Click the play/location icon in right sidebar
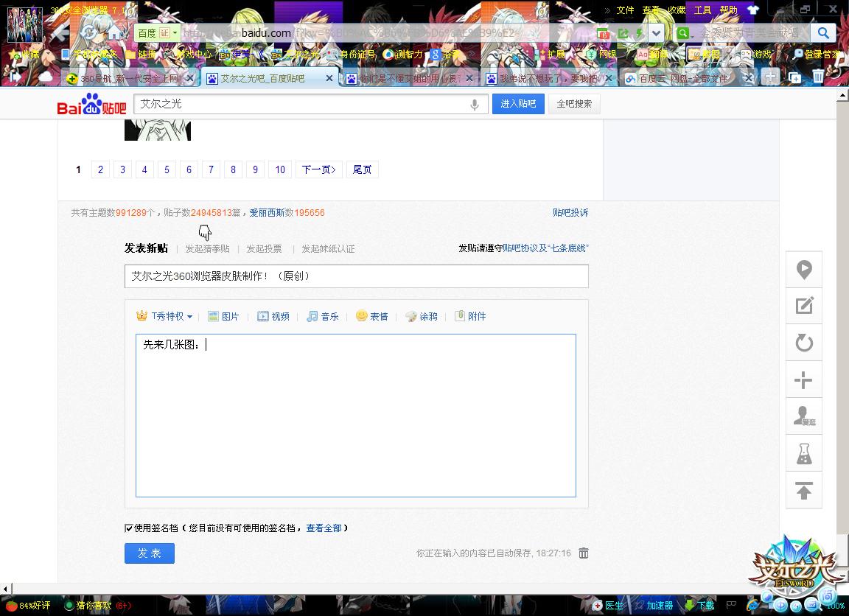The width and height of the screenshot is (849, 616). coord(804,269)
